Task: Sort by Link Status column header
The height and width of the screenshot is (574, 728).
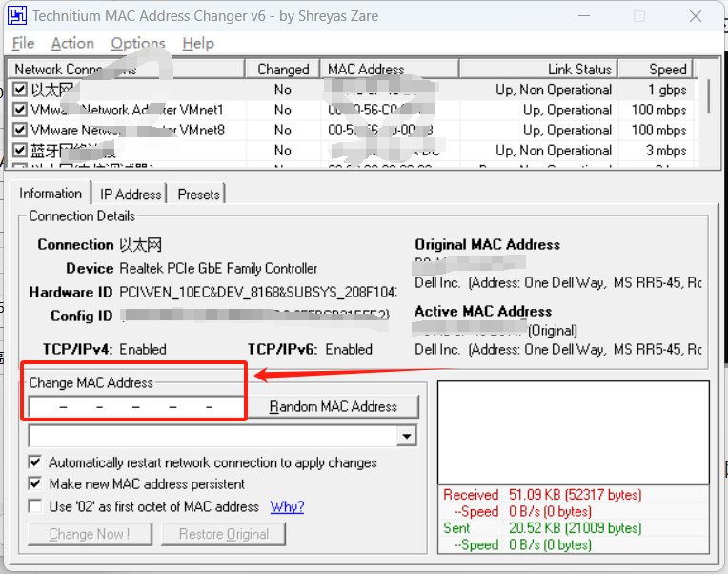Action: pos(538,70)
